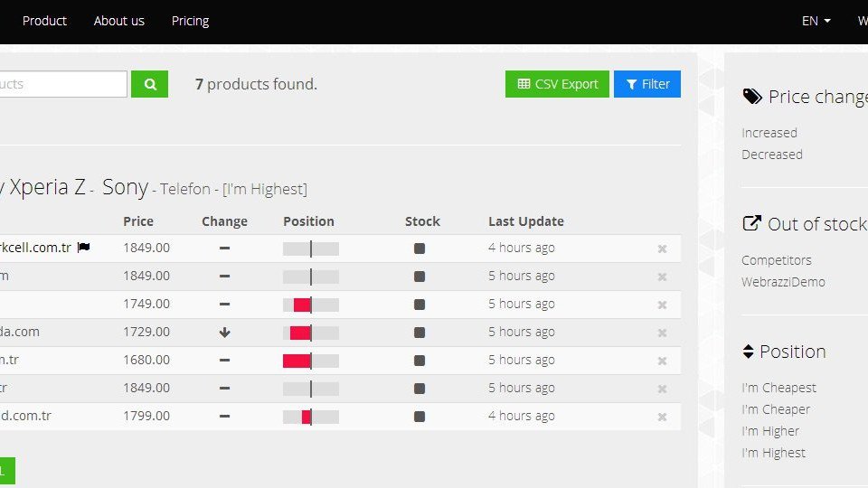Toggle stock indicator for 1849.00 turkcell row
This screenshot has width=868, height=488.
(420, 249)
